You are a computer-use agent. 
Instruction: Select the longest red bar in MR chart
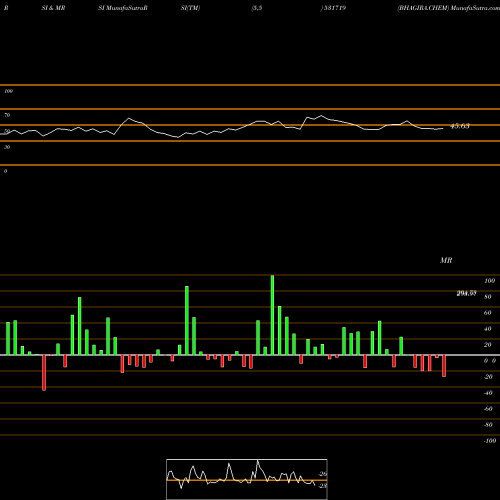point(44,373)
